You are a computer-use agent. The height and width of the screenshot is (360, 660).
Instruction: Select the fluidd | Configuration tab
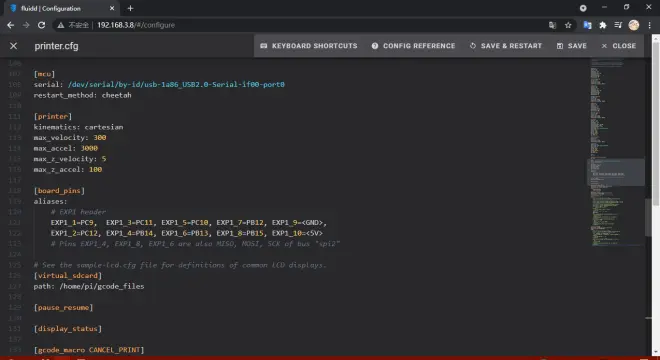(x=61, y=8)
